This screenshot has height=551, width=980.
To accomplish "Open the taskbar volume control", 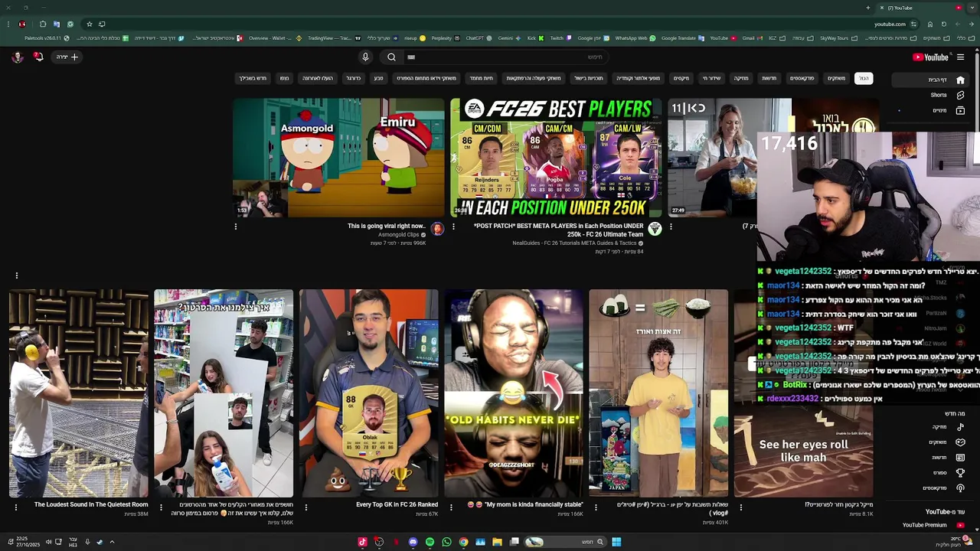I will coord(47,542).
